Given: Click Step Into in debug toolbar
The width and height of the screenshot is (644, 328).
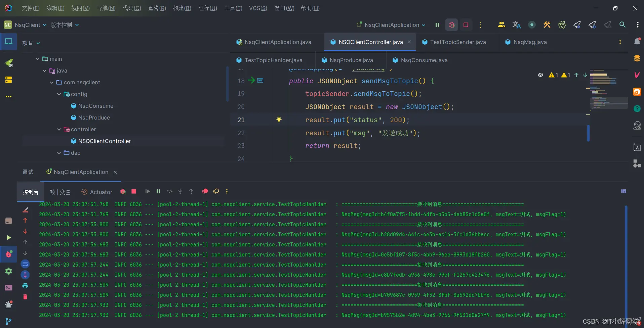Looking at the screenshot, I should point(180,191).
